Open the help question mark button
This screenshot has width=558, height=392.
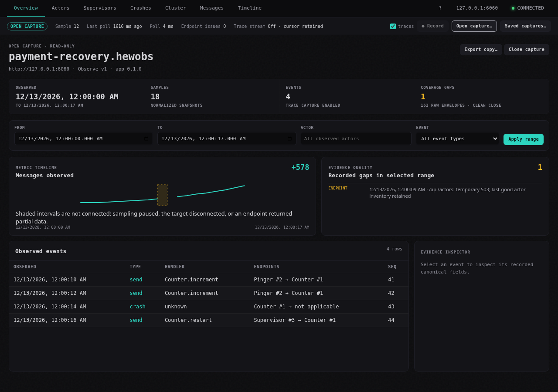click(x=440, y=8)
